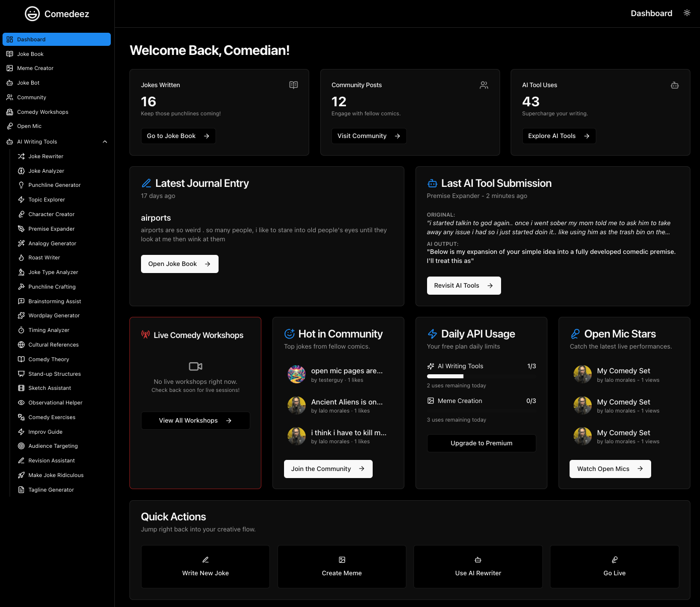The image size is (700, 607).
Task: Click testerguy's avatar in Hot in Community
Action: tap(297, 374)
